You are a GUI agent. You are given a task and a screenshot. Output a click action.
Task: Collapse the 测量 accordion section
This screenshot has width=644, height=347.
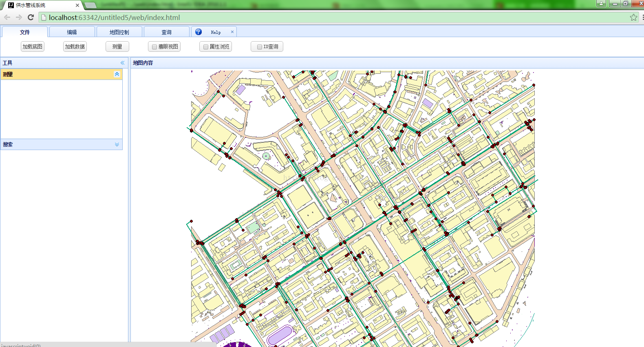(117, 74)
